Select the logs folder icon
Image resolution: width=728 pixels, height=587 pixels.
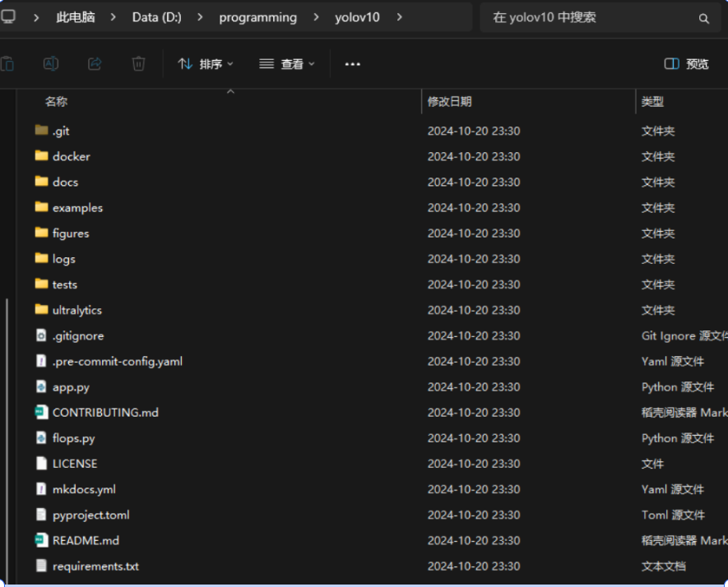41,257
